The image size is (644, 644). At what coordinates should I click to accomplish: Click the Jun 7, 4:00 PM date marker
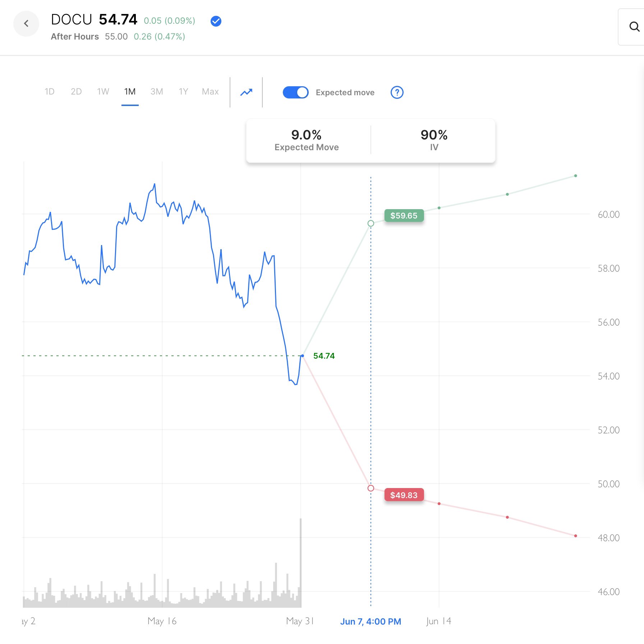pos(371,621)
